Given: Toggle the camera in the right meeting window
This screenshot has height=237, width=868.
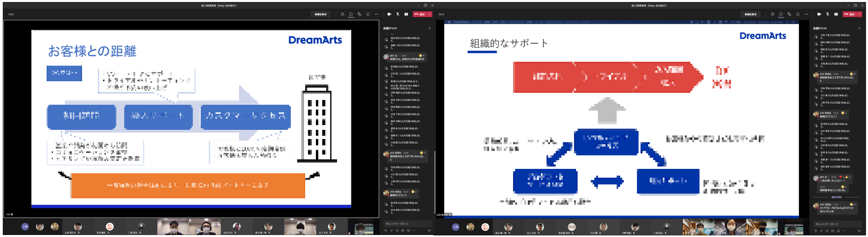Looking at the screenshot, I should point(819,14).
